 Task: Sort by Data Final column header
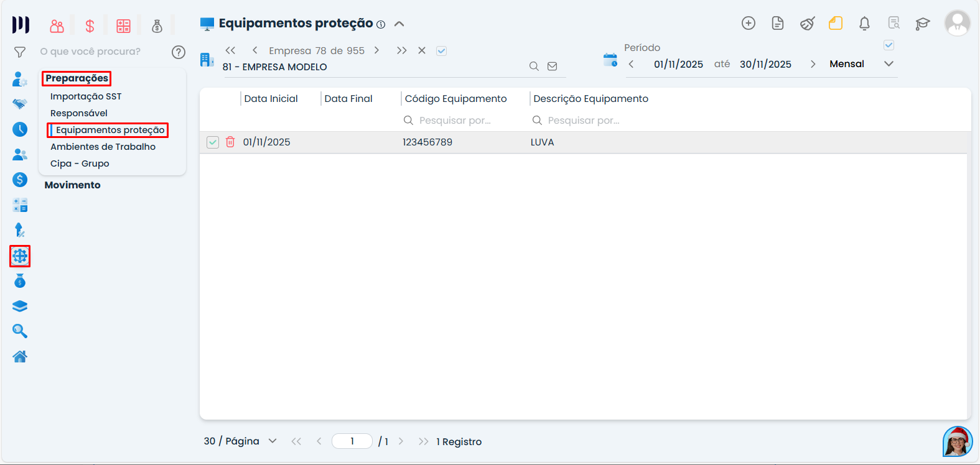pos(348,99)
